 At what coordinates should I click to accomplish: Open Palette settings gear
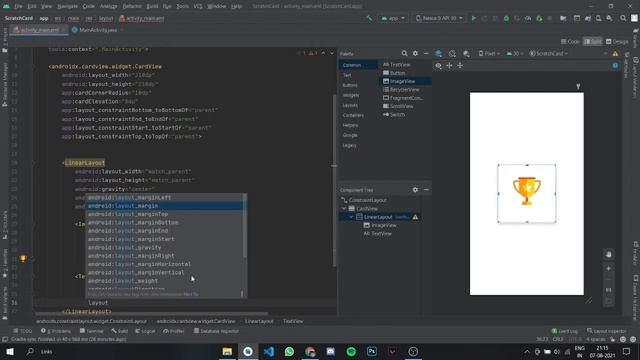coord(415,53)
